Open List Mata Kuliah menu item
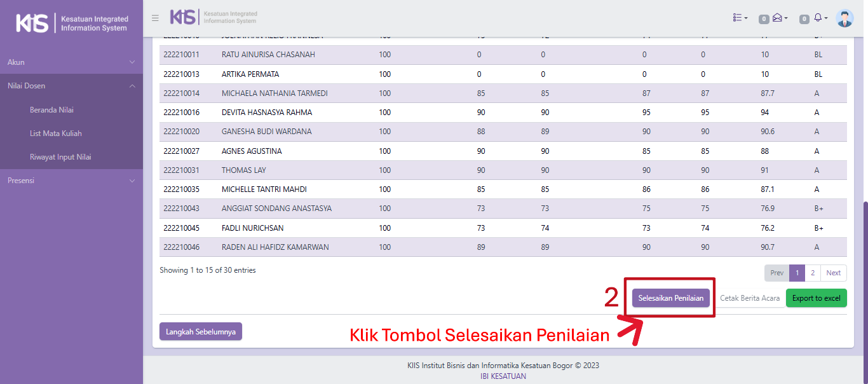868x384 pixels. tap(55, 134)
